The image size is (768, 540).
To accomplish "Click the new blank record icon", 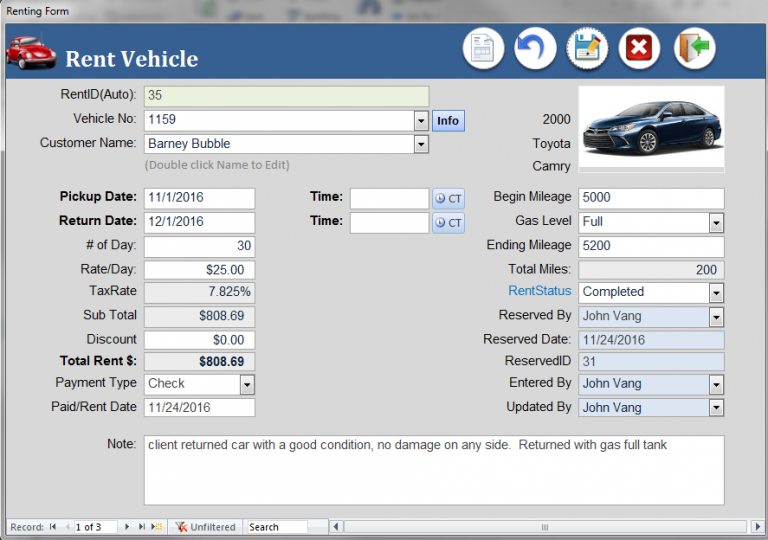I will pos(156,527).
